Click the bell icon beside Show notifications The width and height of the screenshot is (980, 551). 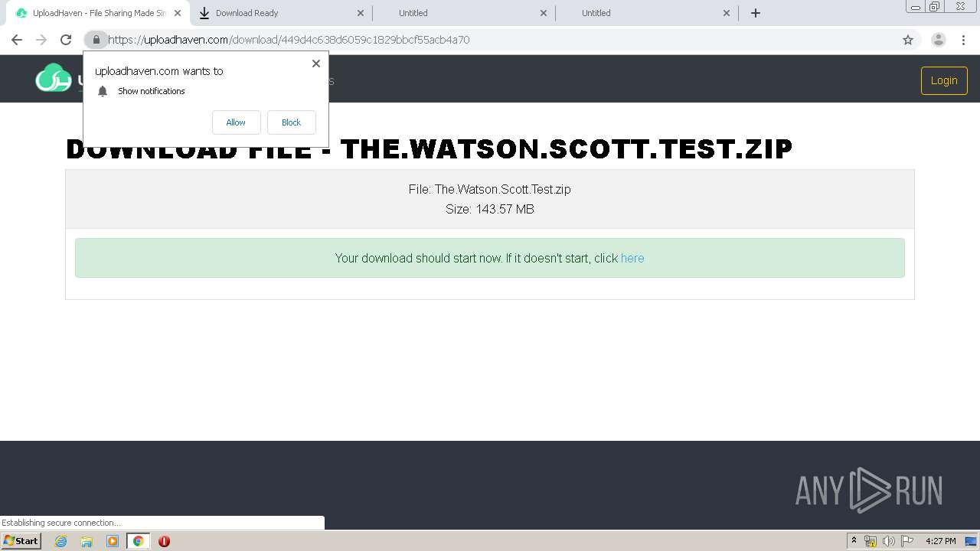[x=103, y=91]
